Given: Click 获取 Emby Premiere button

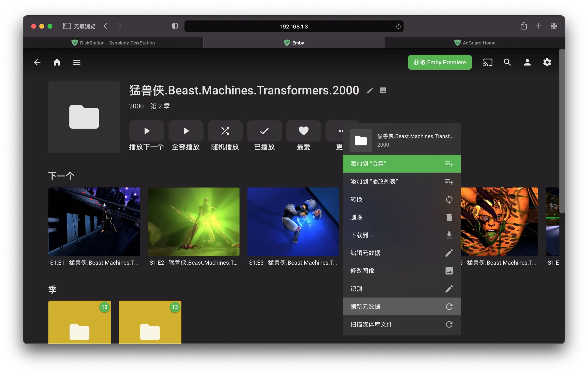Looking at the screenshot, I should point(440,62).
